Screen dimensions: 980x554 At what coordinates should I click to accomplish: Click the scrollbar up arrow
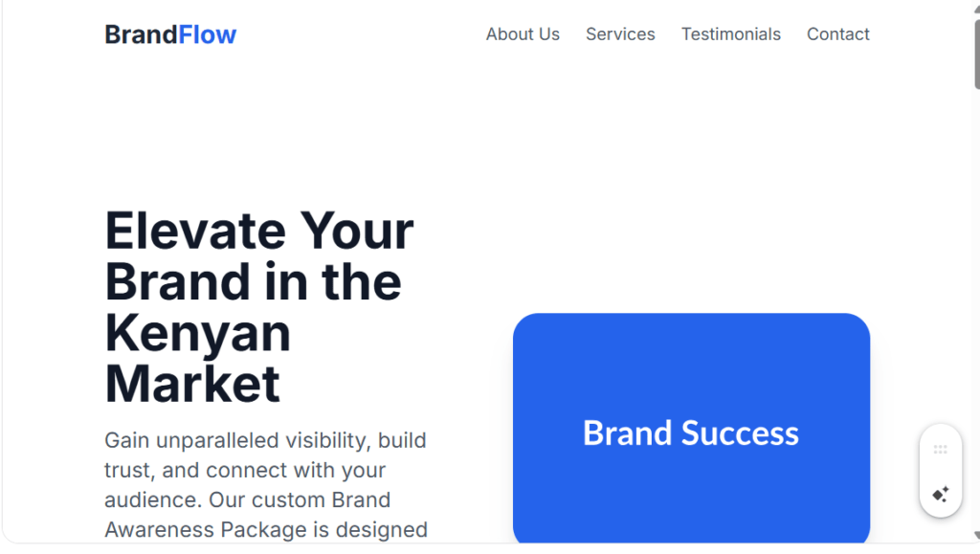click(976, 9)
